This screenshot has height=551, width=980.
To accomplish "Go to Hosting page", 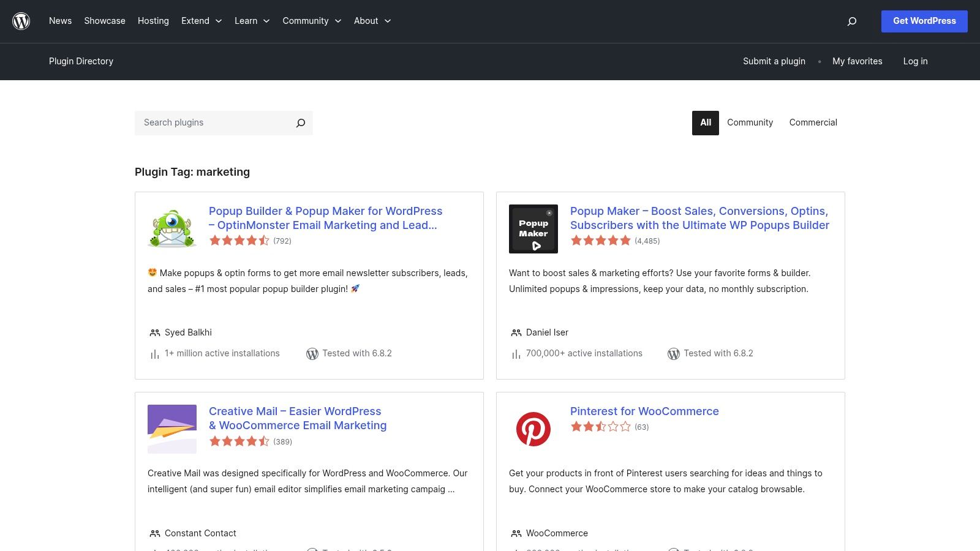I will point(153,21).
